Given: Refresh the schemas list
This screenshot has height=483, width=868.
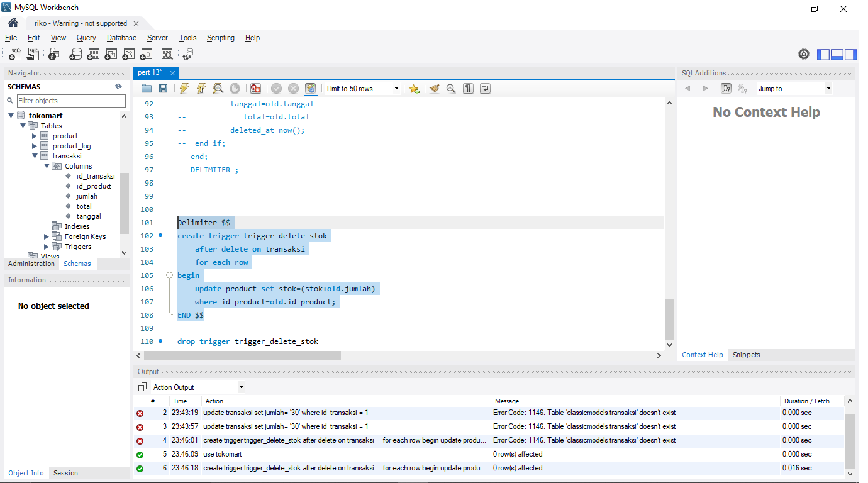Looking at the screenshot, I should tap(118, 87).
